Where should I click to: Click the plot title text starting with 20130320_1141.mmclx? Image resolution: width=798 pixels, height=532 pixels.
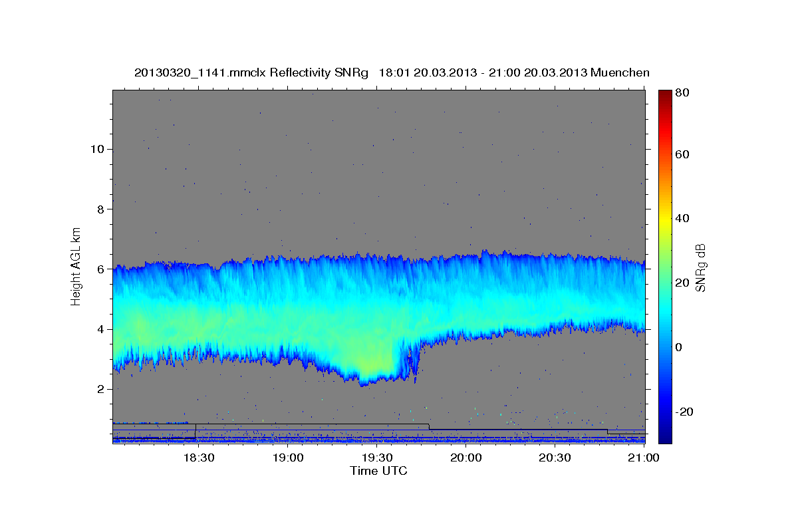pos(392,72)
